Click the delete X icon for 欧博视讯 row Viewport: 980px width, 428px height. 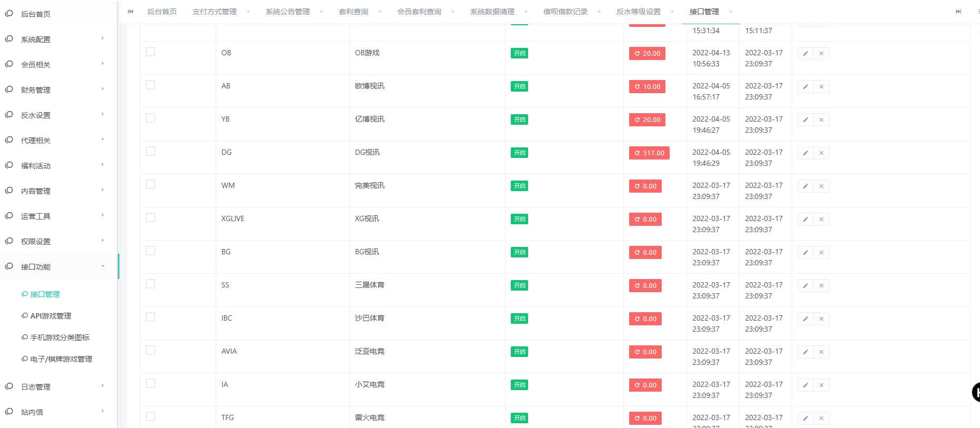pyautogui.click(x=821, y=87)
